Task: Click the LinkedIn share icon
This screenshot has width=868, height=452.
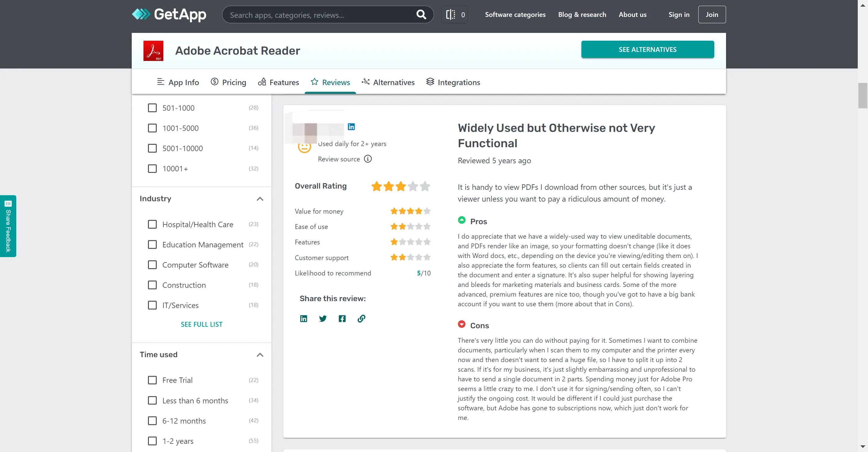Action: [304, 319]
